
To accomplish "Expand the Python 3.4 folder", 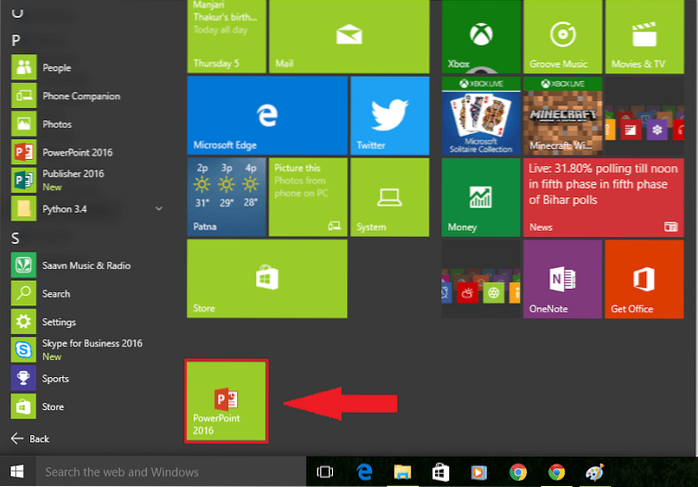I will pyautogui.click(x=159, y=209).
